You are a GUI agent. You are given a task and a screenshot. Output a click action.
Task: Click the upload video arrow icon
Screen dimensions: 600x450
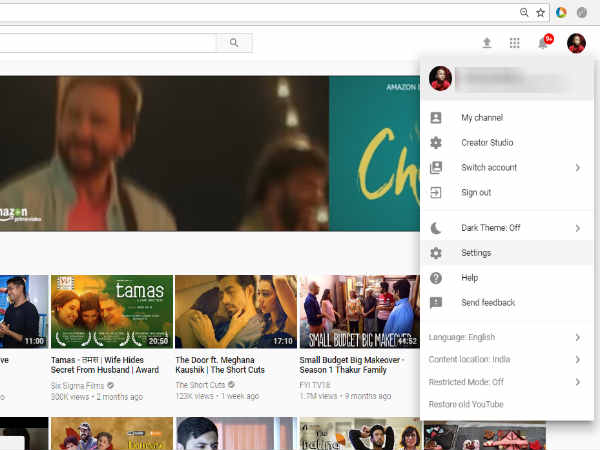[x=487, y=43]
